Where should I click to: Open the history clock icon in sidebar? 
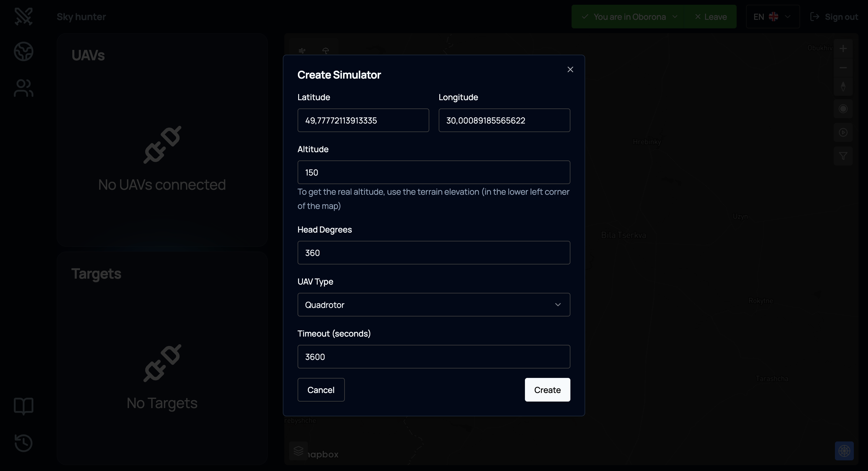click(24, 443)
